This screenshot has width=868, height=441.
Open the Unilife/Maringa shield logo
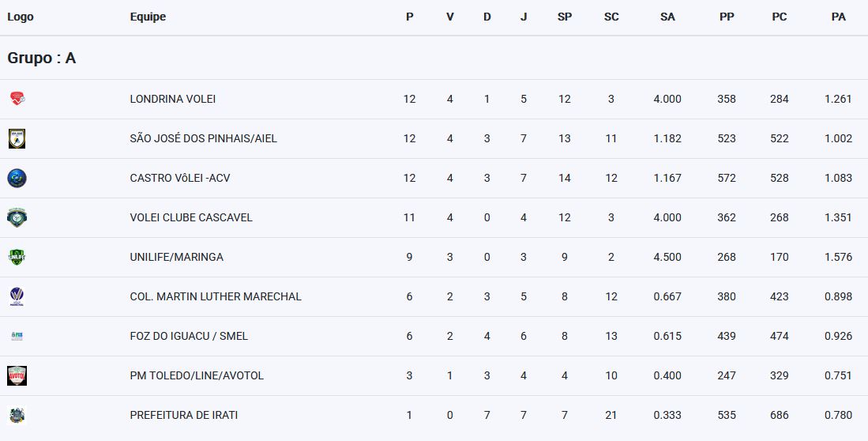pyautogui.click(x=17, y=257)
